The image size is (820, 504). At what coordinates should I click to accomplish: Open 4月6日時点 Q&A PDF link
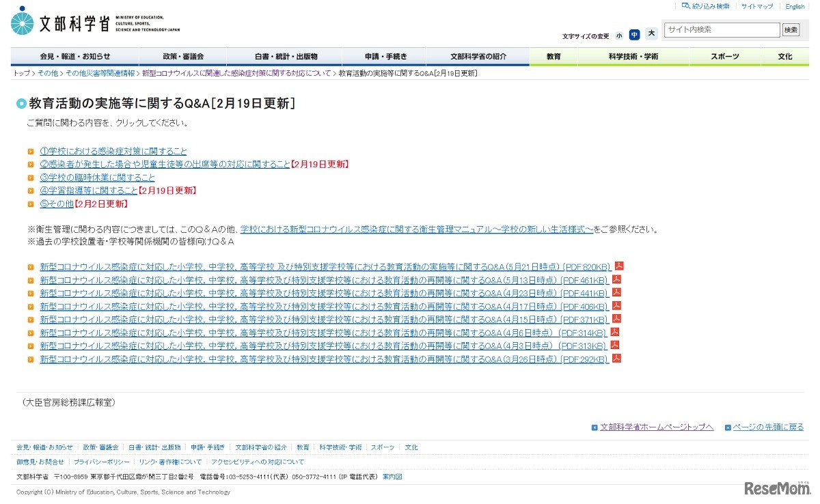323,333
